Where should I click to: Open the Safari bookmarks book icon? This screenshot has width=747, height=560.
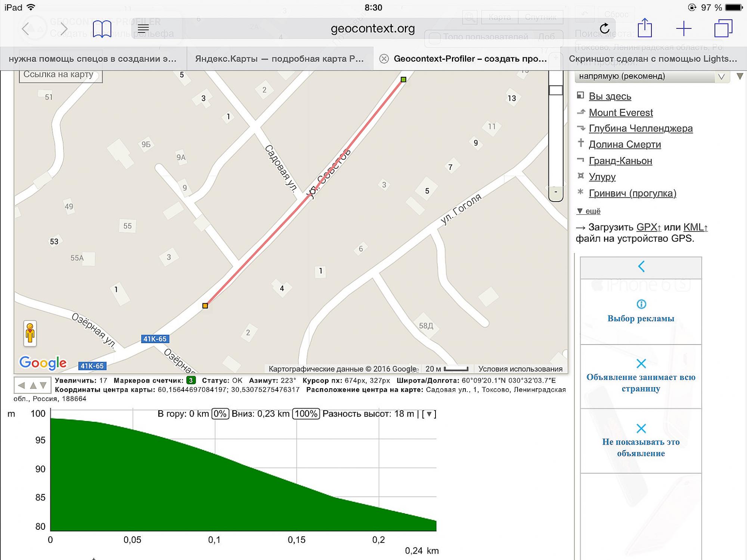102,29
